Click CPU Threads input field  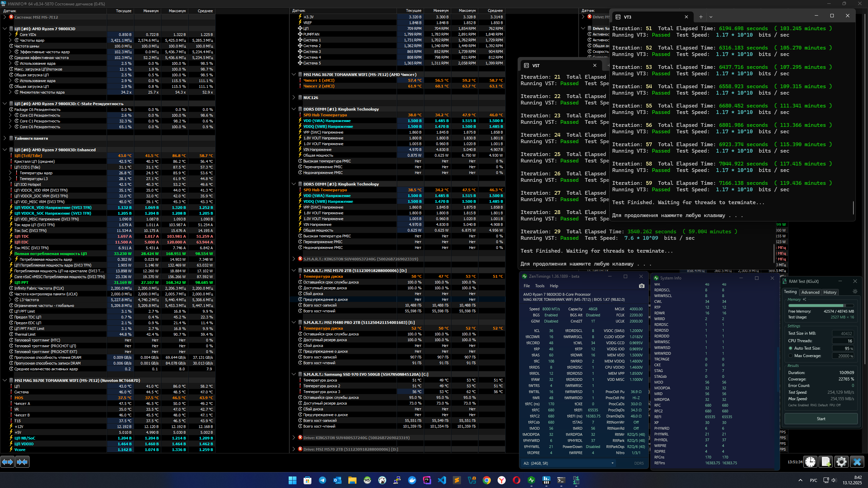843,341
